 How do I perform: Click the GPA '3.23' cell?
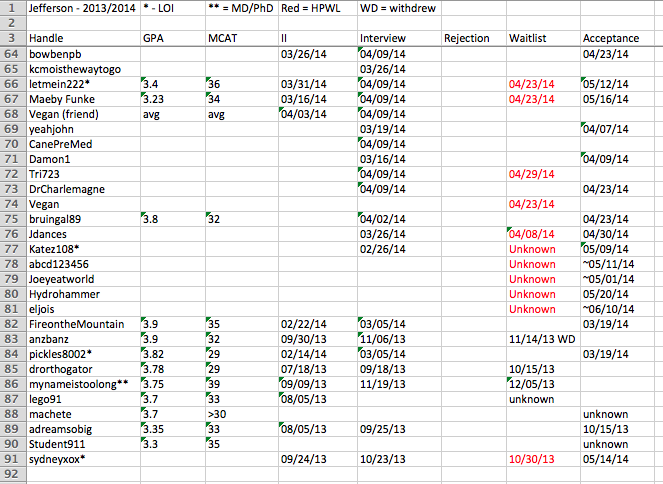pos(173,99)
